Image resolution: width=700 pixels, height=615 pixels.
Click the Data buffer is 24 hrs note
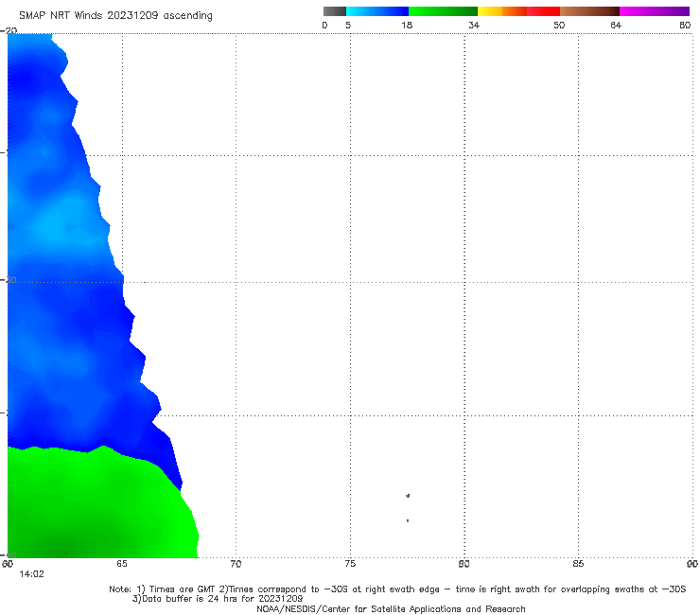[x=218, y=599]
